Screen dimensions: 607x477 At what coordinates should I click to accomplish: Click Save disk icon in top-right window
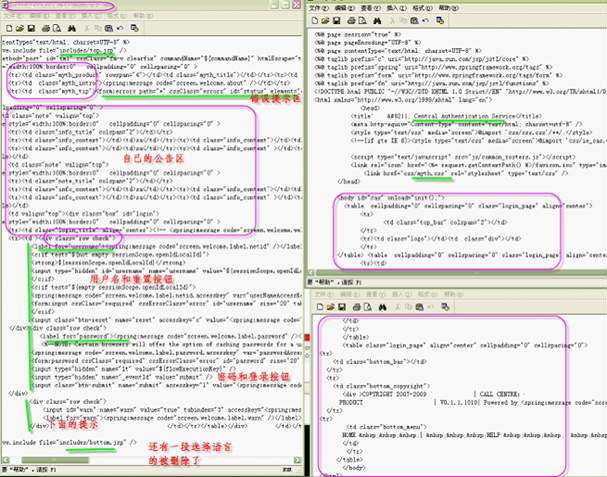coord(336,21)
